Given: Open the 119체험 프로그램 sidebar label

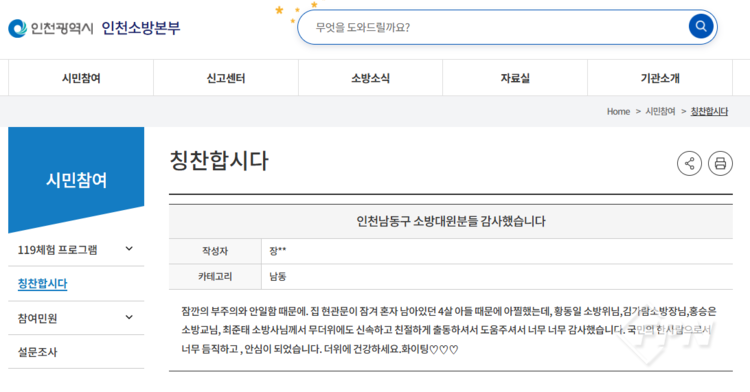Looking at the screenshot, I should (57, 250).
